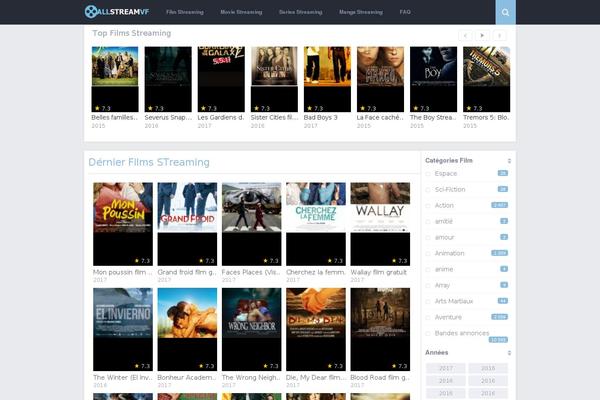
Task: Open Les Gardiens de la Galaxie poster
Action: pos(221,79)
